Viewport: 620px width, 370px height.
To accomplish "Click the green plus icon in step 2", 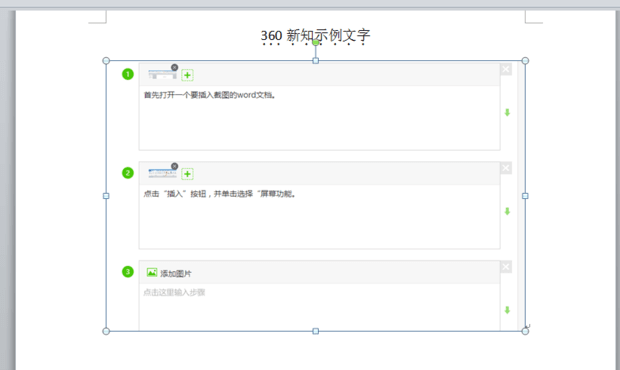I will click(x=187, y=174).
